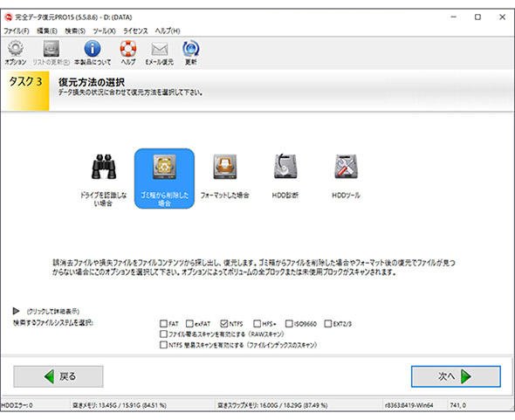Click the タスク 3 step label
The width and height of the screenshot is (515, 420).
[25, 81]
